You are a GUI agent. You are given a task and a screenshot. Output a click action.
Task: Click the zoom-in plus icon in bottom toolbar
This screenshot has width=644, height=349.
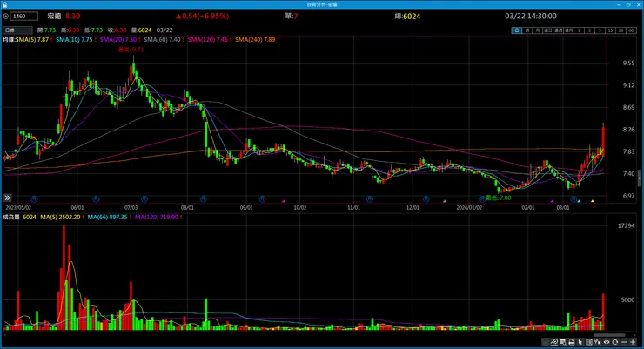pyautogui.click(x=633, y=342)
